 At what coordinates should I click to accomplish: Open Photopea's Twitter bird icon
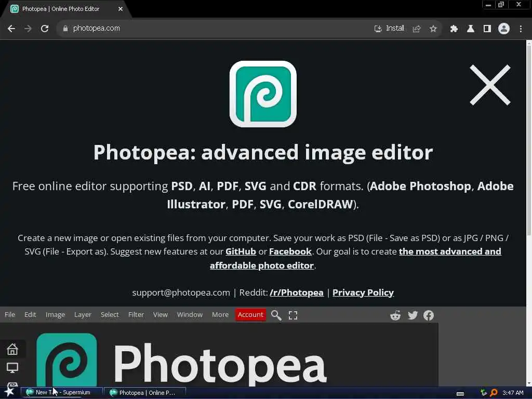tap(413, 315)
